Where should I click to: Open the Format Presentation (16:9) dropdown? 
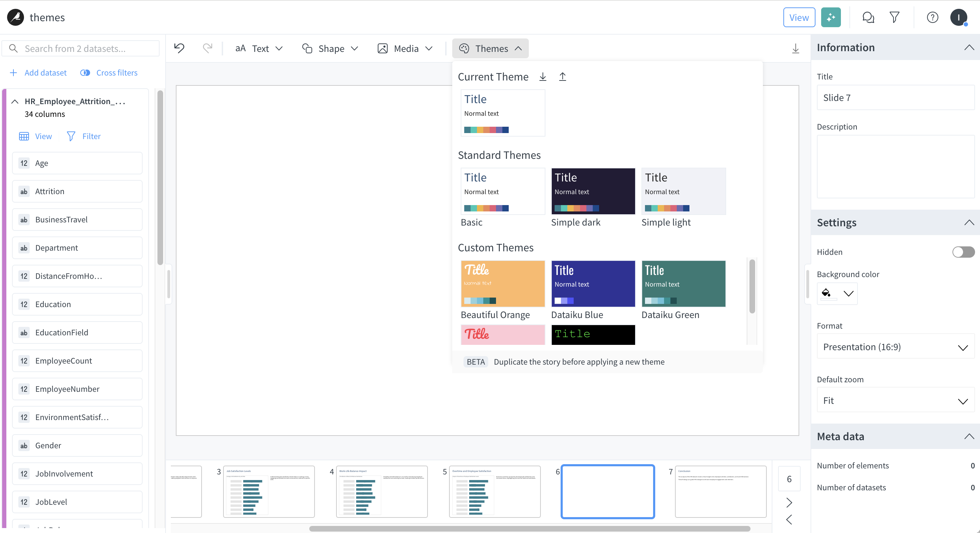pyautogui.click(x=895, y=347)
